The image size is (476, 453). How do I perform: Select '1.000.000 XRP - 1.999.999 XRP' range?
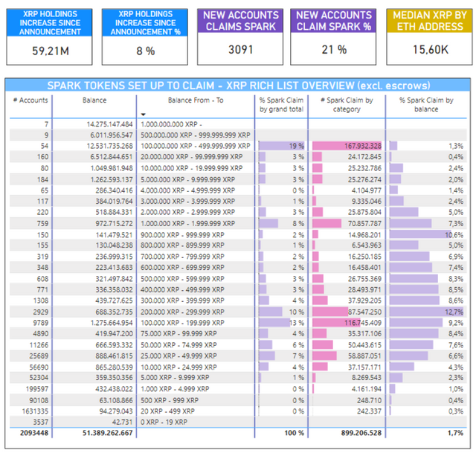(188, 224)
